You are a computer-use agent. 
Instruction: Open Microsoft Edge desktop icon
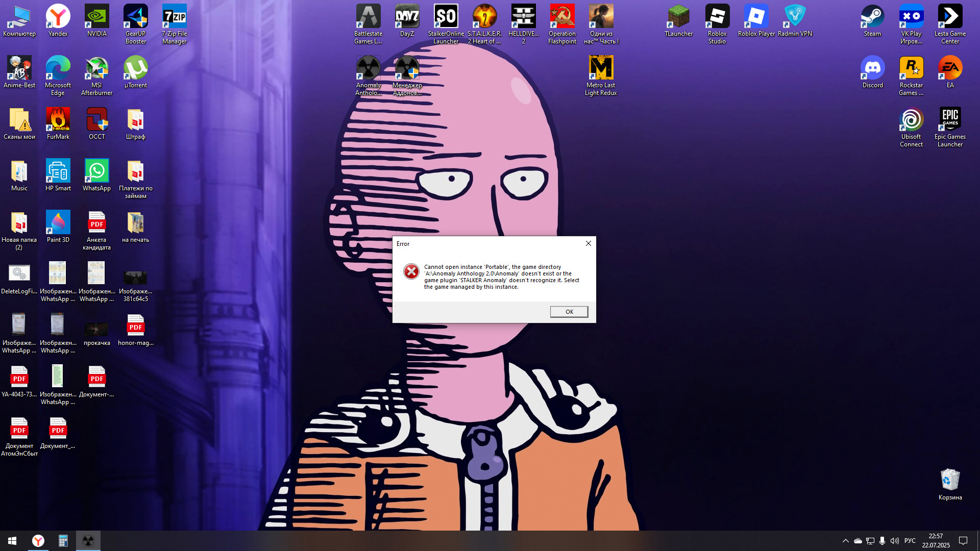[x=58, y=76]
